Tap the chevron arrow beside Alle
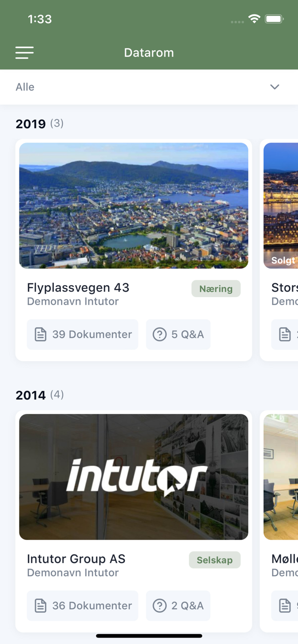Viewport: 298px width, 644px height. pyautogui.click(x=274, y=87)
